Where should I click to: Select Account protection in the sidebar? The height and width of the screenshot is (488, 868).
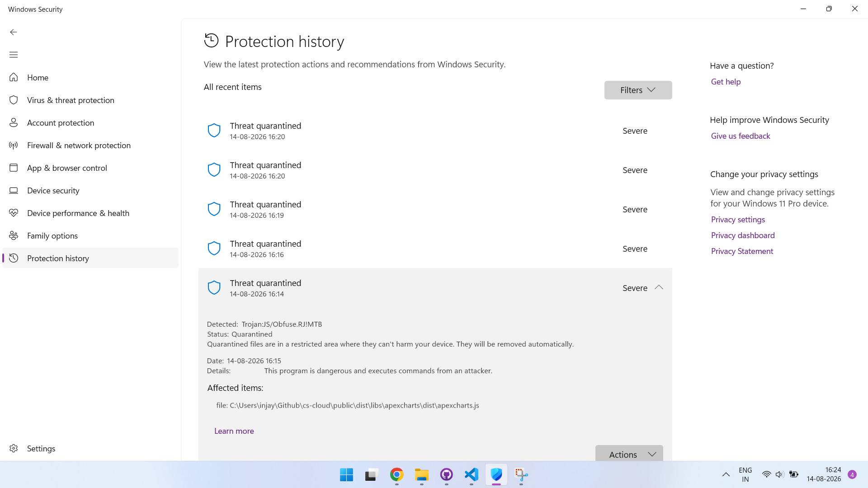[90, 123]
